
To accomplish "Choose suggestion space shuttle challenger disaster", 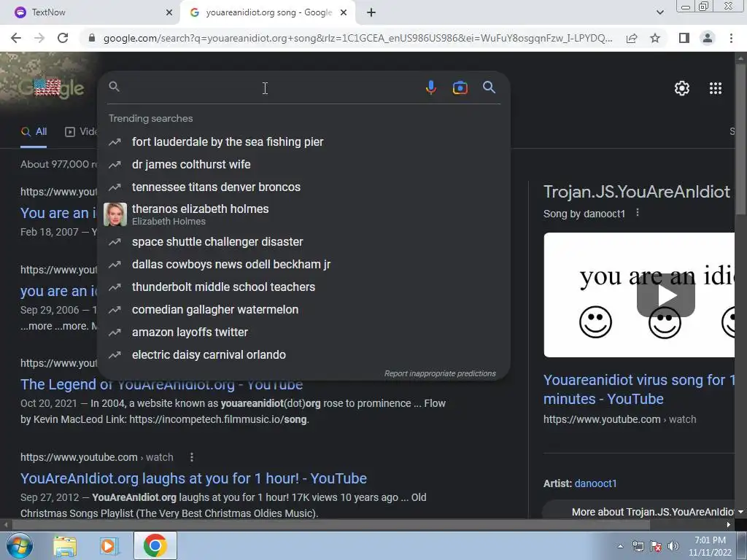I will pyautogui.click(x=303, y=241).
